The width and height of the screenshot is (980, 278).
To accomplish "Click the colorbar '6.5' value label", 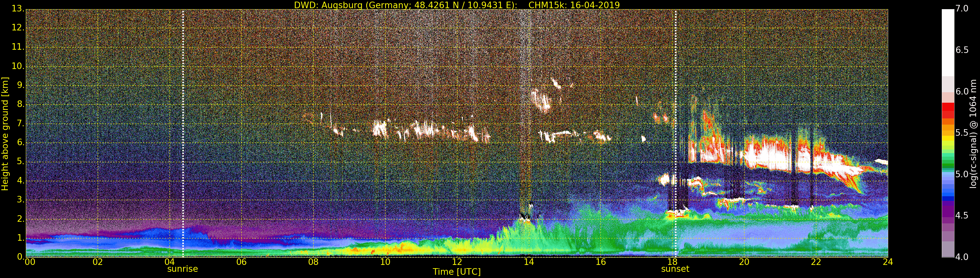I will click(x=962, y=50).
